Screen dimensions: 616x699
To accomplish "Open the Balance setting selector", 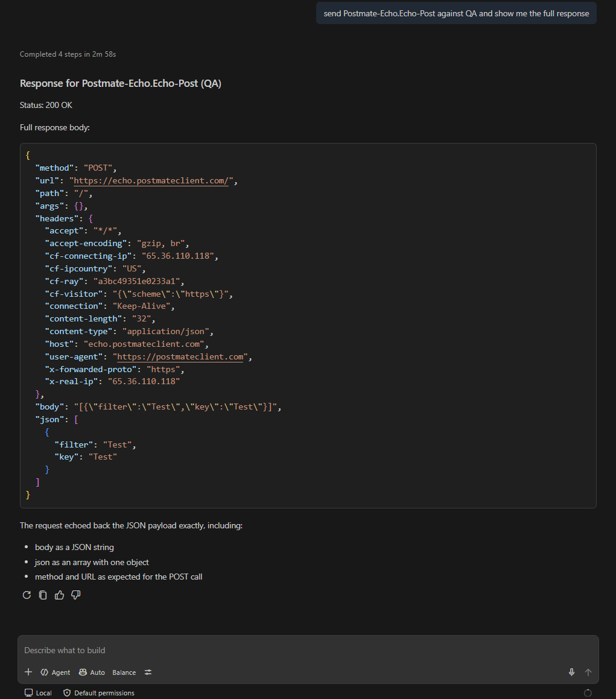I will [x=124, y=672].
